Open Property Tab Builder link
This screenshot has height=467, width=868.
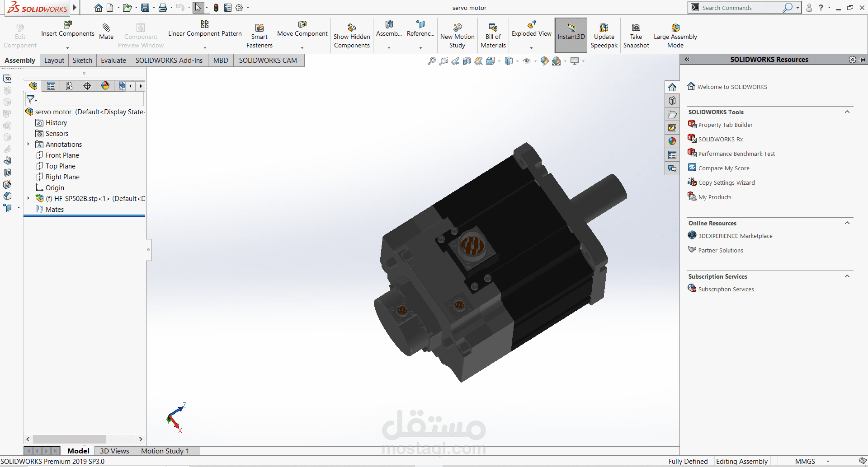pyautogui.click(x=725, y=125)
